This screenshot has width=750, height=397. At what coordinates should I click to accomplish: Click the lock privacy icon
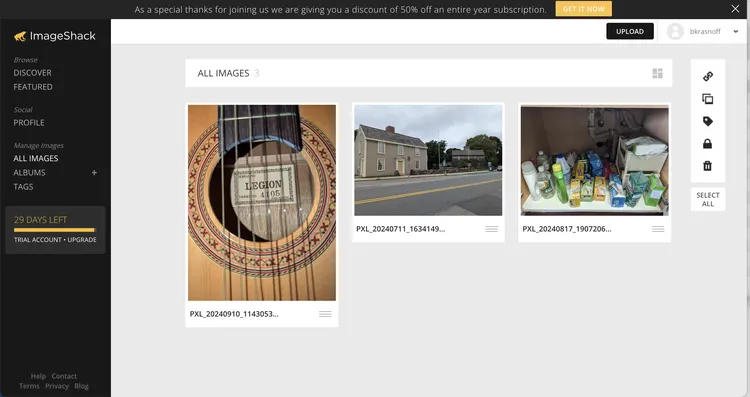click(x=707, y=143)
